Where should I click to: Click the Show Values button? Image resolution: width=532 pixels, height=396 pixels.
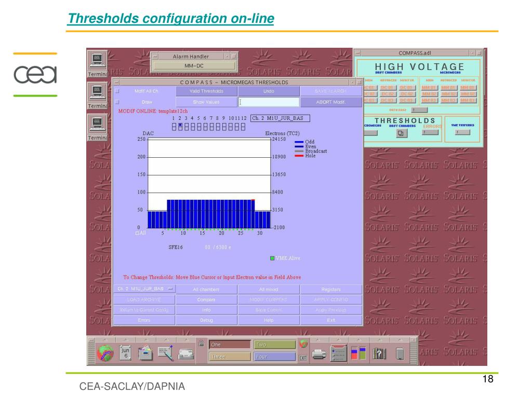pos(206,102)
